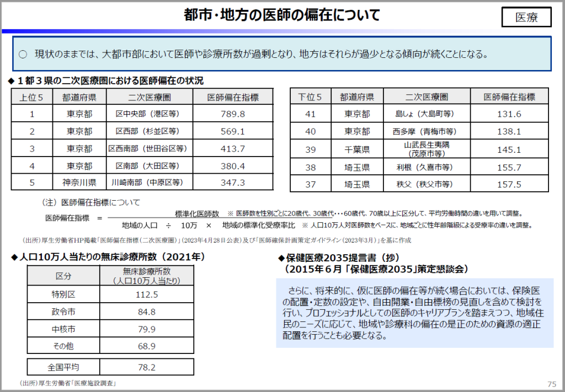Viewport: 565px width, 392px height.
Task: Click the 上位５ header cell
Action: tap(31, 97)
